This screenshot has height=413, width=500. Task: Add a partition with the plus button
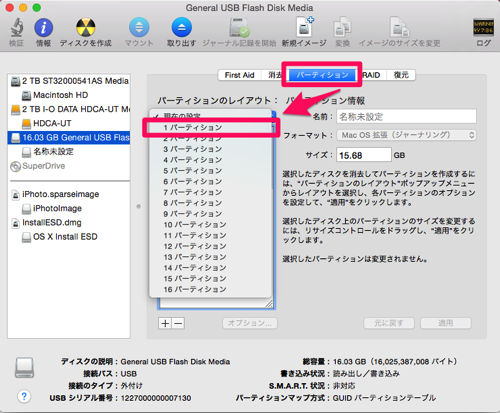pyautogui.click(x=165, y=323)
